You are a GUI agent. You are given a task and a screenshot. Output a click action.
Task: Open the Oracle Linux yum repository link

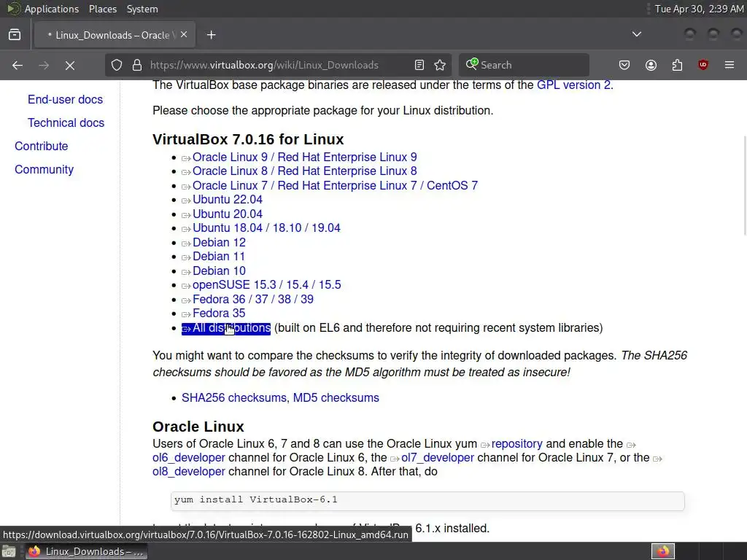pyautogui.click(x=517, y=444)
